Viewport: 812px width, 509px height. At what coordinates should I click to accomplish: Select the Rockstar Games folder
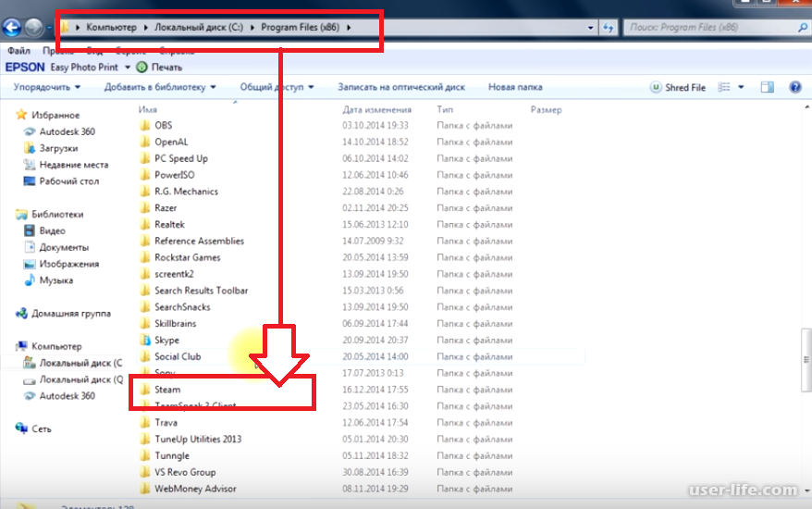tap(188, 257)
